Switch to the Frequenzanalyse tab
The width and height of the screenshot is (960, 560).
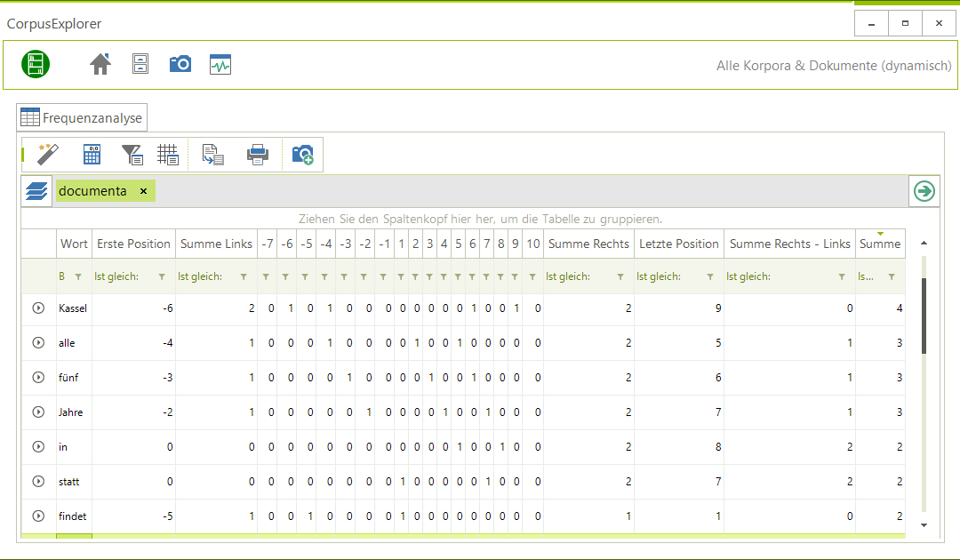(82, 117)
